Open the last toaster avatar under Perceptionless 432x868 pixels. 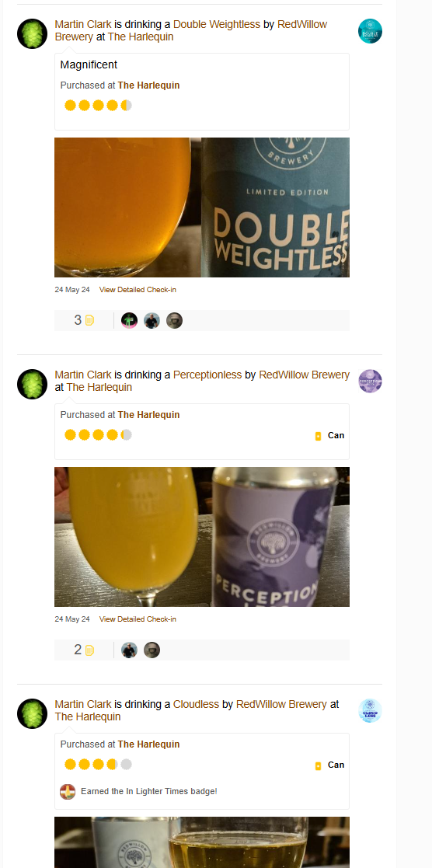(x=152, y=650)
